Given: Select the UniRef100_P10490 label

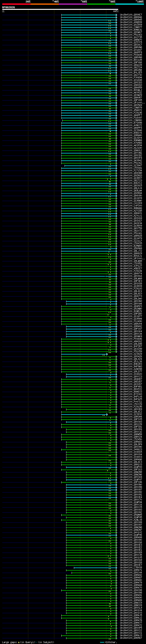Looking at the screenshot, I should 131,321.
